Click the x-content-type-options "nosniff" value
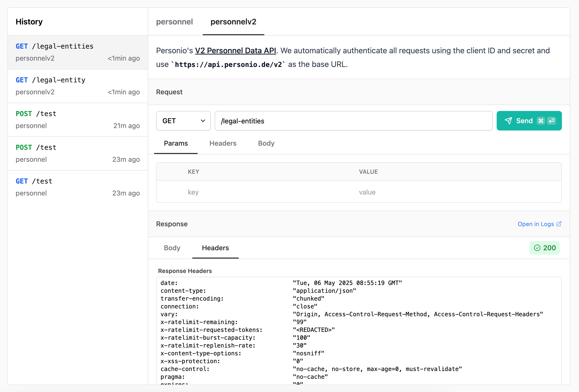This screenshot has height=392, width=579. (x=309, y=353)
